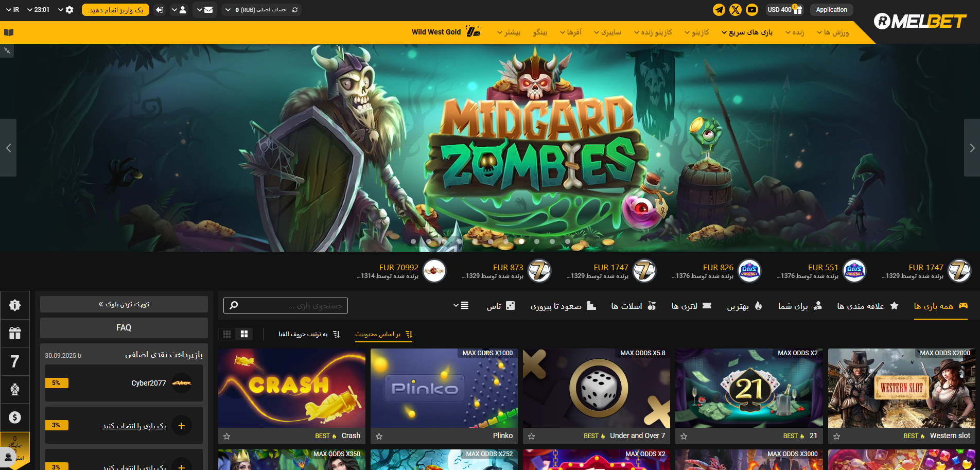The width and height of the screenshot is (980, 470).
Task: Refresh the main account balance
Action: 295,10
